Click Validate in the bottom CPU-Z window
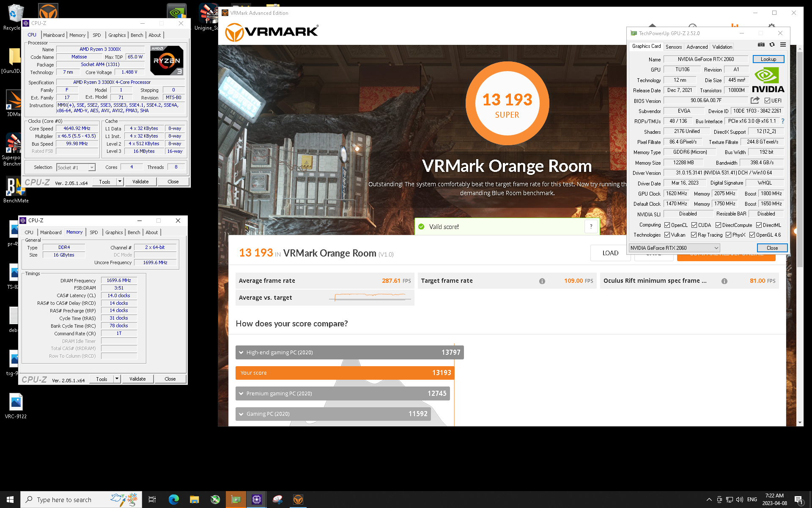 pos(137,379)
